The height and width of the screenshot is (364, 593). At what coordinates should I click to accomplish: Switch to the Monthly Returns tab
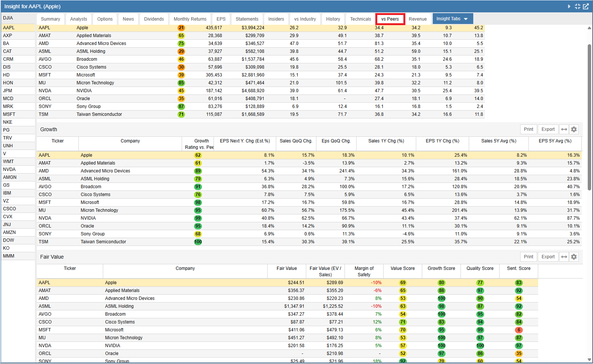(x=190, y=19)
